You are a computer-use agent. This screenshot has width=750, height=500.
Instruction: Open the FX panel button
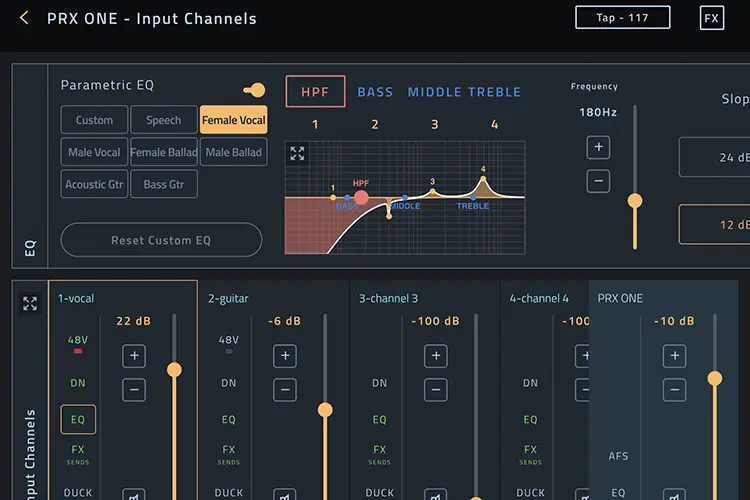pyautogui.click(x=712, y=18)
